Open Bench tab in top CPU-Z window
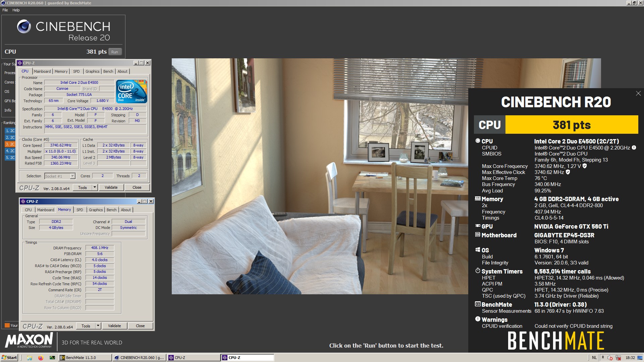The image size is (644, 362). point(108,71)
